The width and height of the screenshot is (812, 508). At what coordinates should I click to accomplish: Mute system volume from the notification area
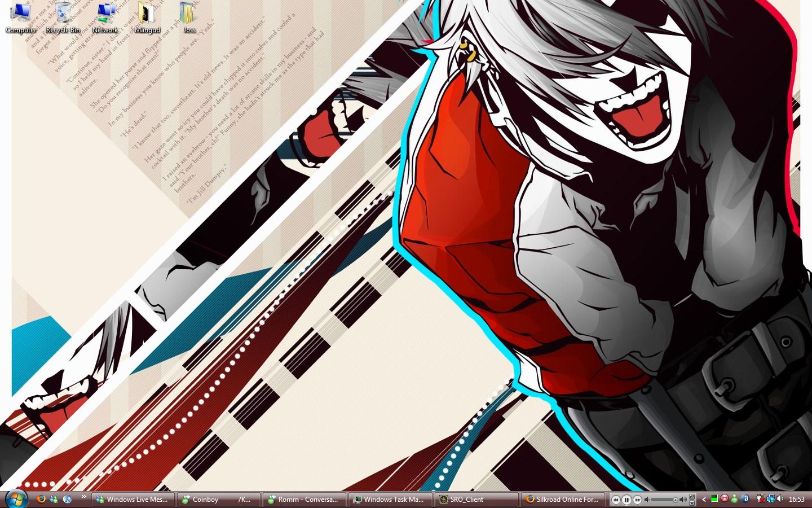[780, 500]
